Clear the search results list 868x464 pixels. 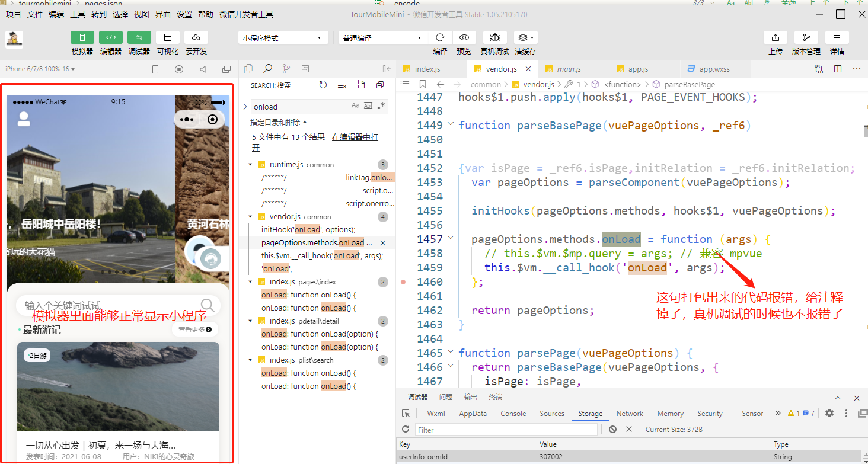[342, 85]
